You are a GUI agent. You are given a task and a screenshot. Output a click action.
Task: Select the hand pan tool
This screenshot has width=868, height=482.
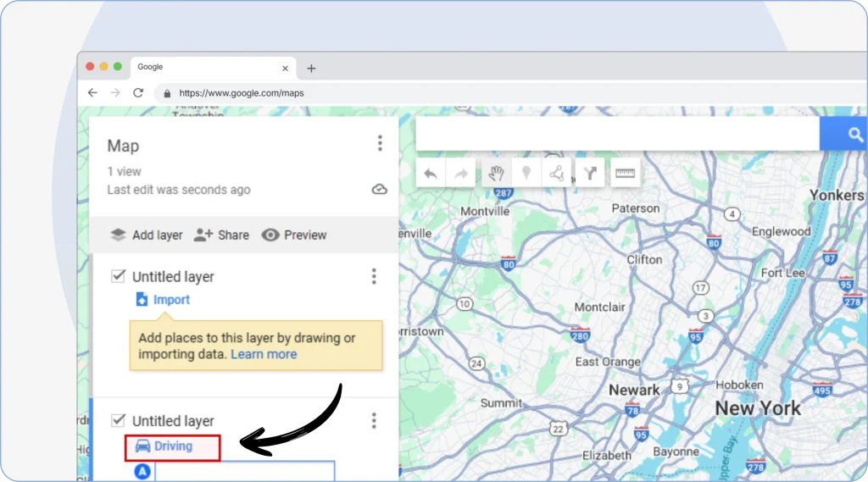point(496,174)
